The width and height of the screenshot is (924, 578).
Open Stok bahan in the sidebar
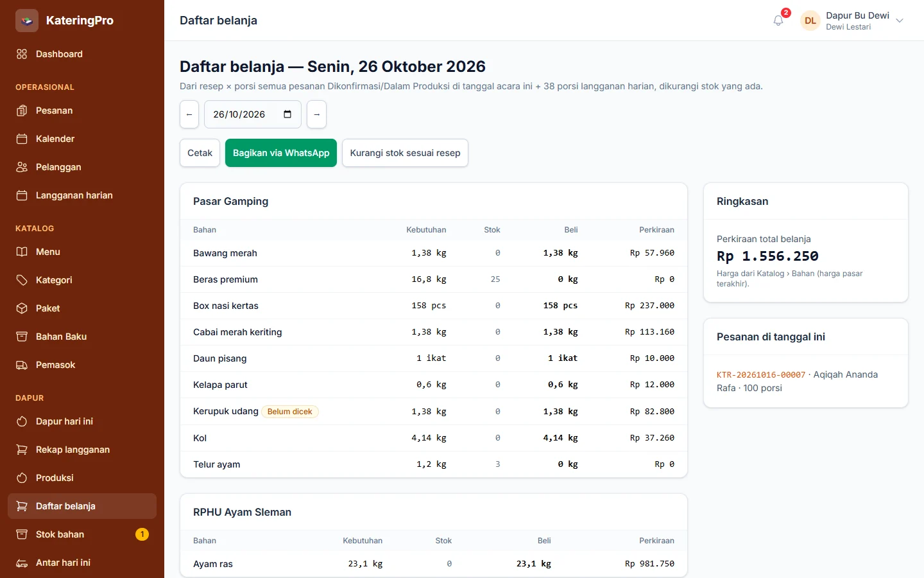(82, 534)
